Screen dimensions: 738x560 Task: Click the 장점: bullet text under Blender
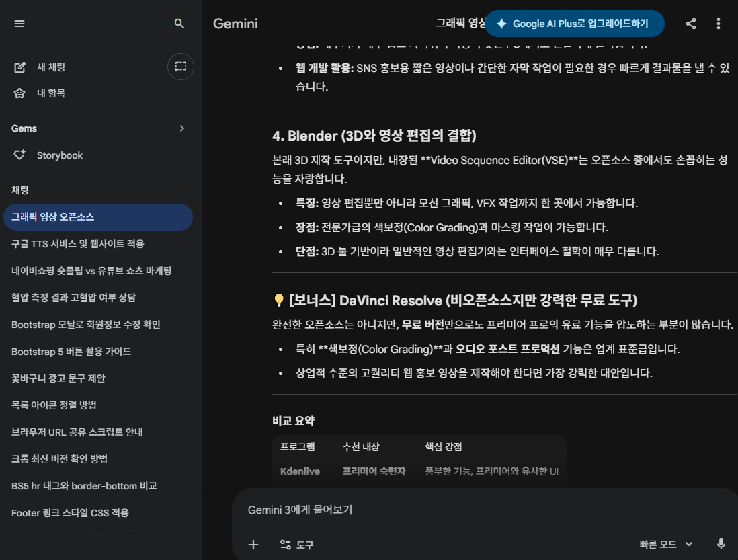pos(452,227)
